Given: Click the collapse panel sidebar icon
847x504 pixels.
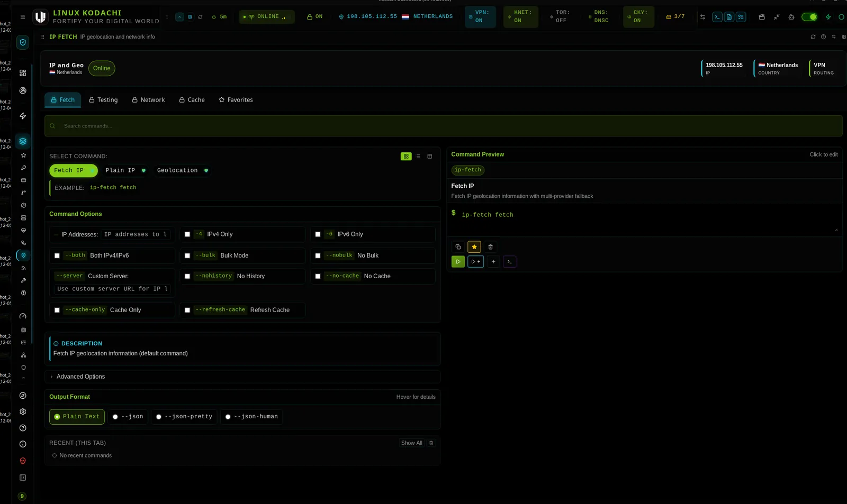Looking at the screenshot, I should click(x=23, y=478).
